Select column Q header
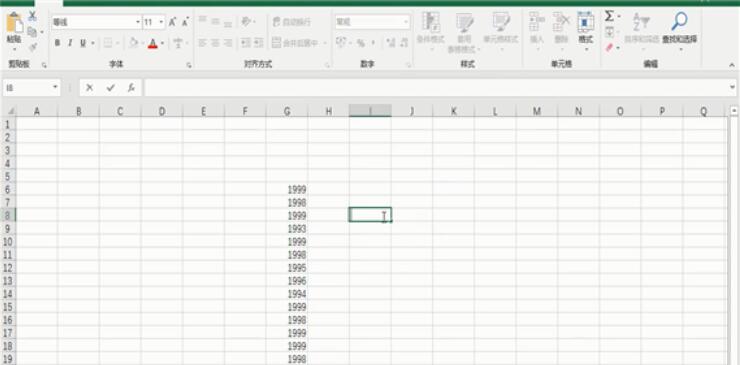This screenshot has height=365, width=740. [704, 111]
